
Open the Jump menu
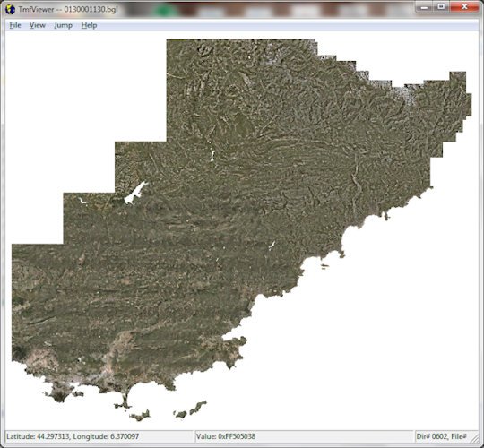pyautogui.click(x=64, y=25)
